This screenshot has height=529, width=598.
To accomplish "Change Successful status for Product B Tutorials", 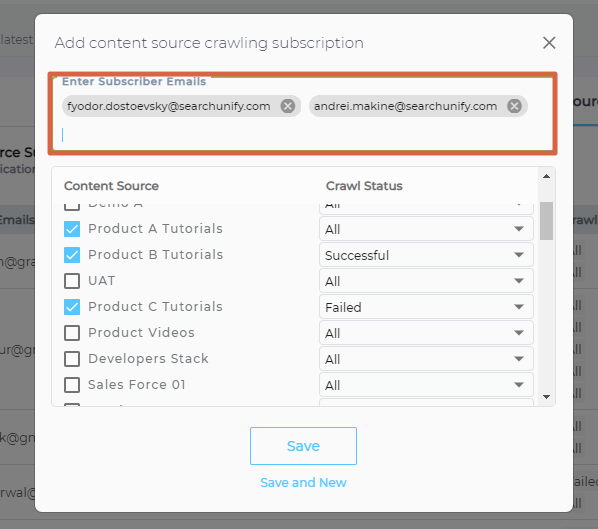I will click(x=426, y=255).
